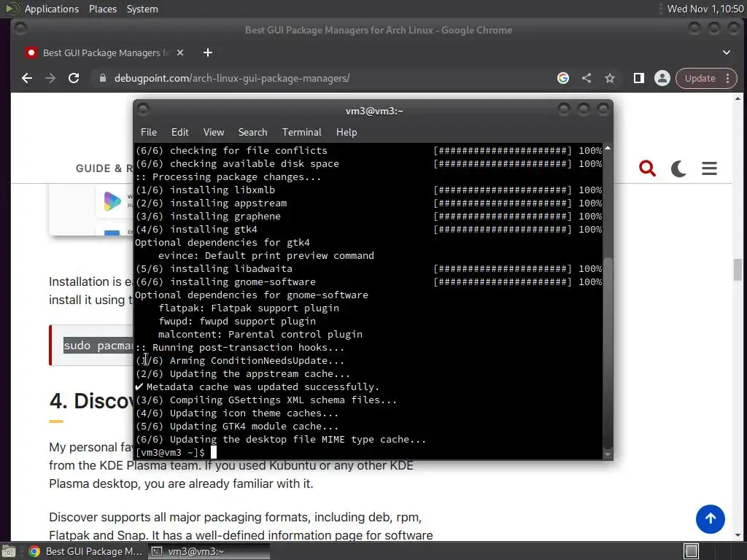This screenshot has width=747, height=560.
Task: Open terminal Edit menu
Action: click(x=180, y=132)
